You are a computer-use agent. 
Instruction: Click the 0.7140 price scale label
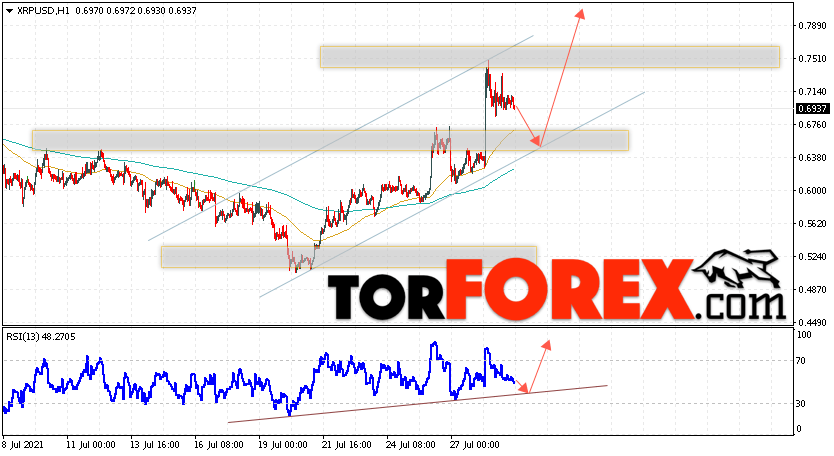click(x=813, y=92)
